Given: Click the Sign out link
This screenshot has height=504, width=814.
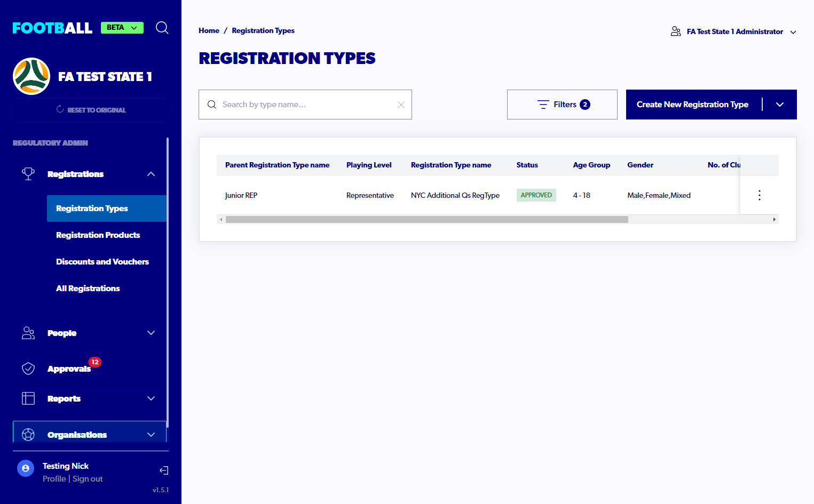Looking at the screenshot, I should click(x=88, y=479).
